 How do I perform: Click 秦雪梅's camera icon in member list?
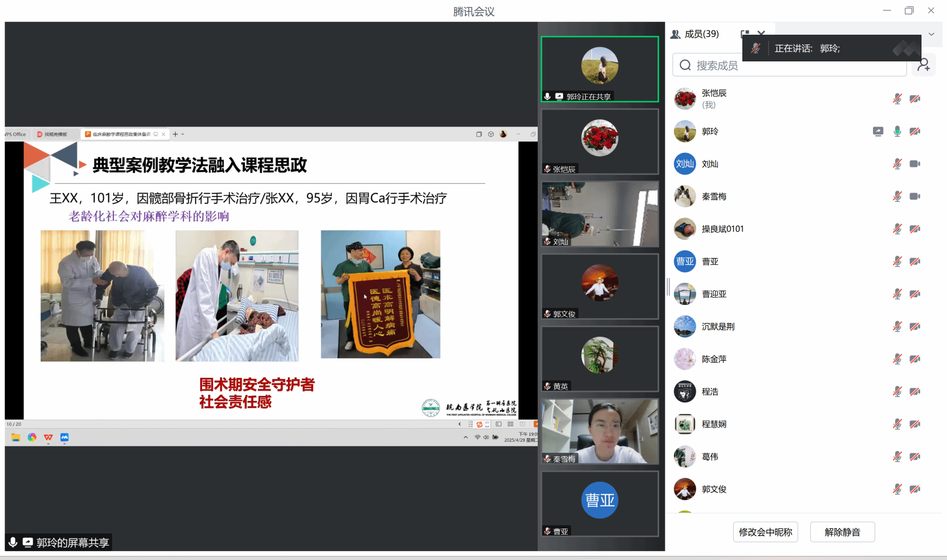coord(914,196)
